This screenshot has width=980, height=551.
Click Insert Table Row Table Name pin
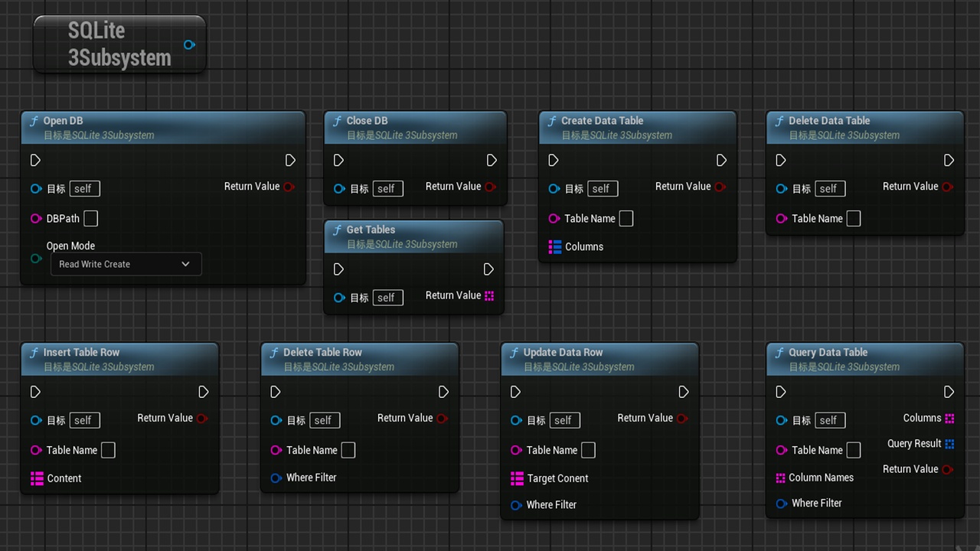click(x=36, y=450)
